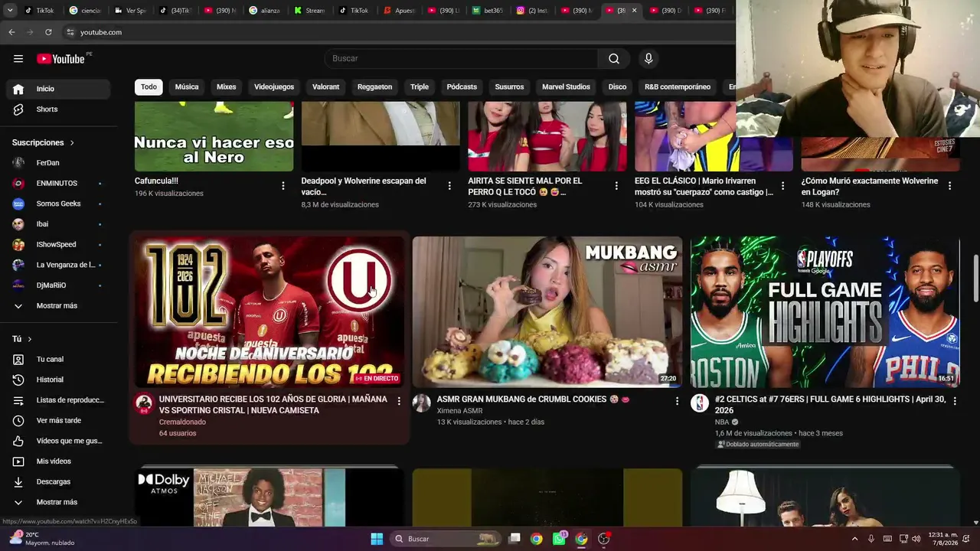
Task: Open the browser tab list dropdown
Action: (x=10, y=11)
